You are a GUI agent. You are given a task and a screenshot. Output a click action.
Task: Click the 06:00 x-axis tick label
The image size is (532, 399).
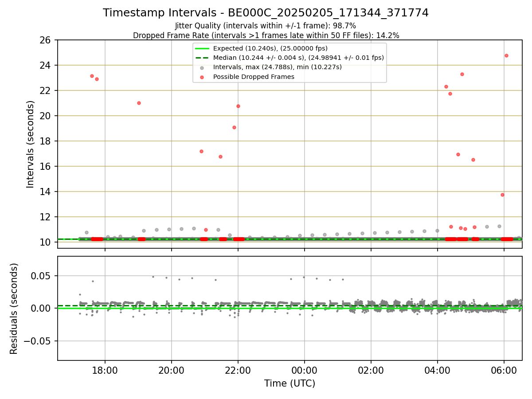[x=504, y=370]
